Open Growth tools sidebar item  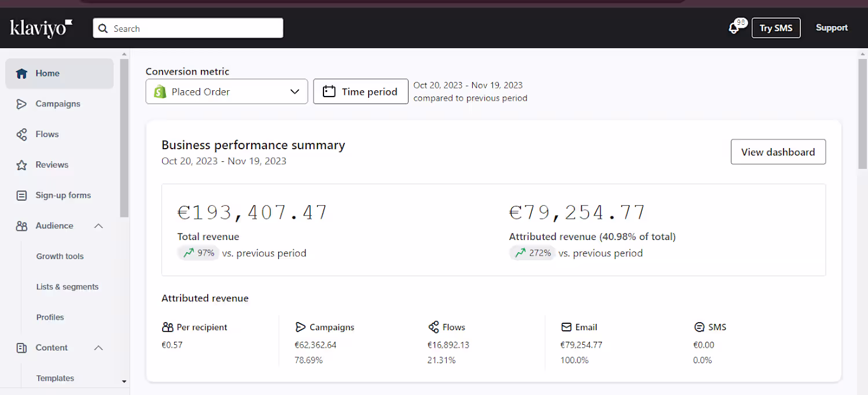[60, 256]
